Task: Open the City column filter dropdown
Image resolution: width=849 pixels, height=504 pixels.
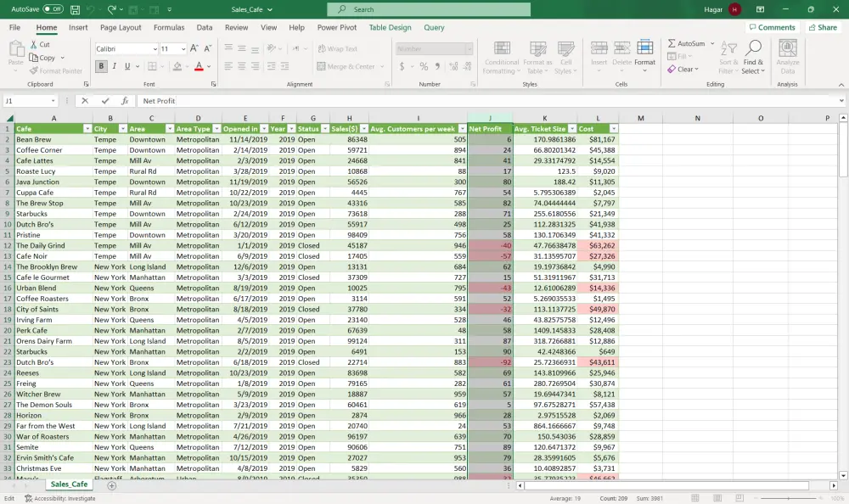Action: pyautogui.click(x=122, y=129)
